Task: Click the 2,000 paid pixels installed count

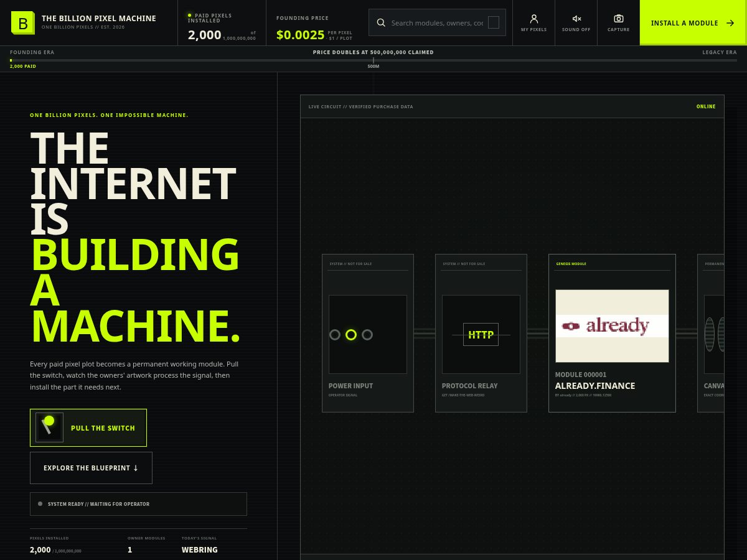Action: pyautogui.click(x=205, y=35)
